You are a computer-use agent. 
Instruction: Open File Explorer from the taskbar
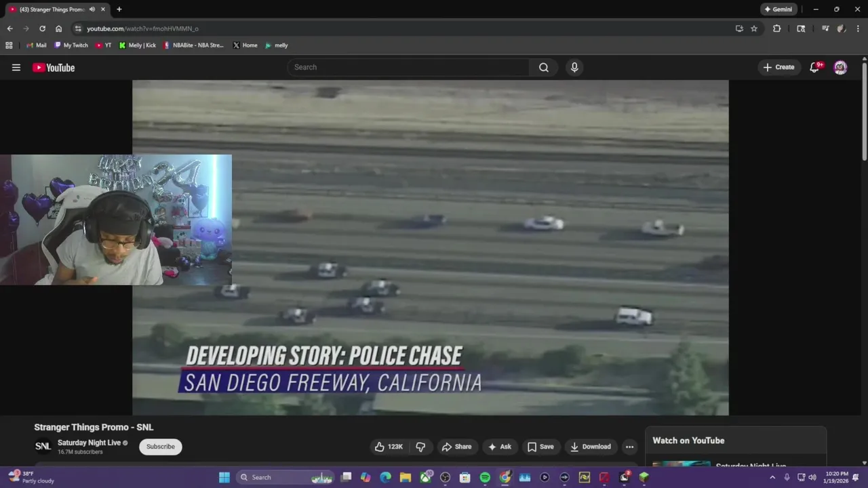(406, 477)
